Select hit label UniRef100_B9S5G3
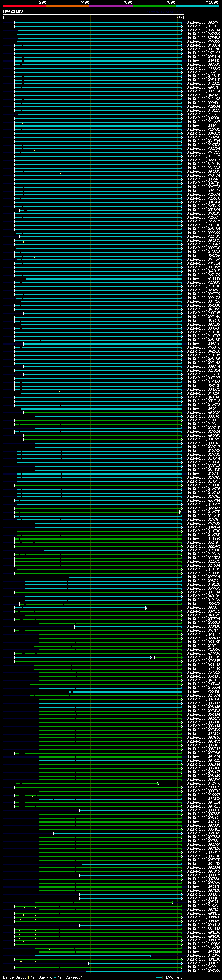 click(203, 64)
